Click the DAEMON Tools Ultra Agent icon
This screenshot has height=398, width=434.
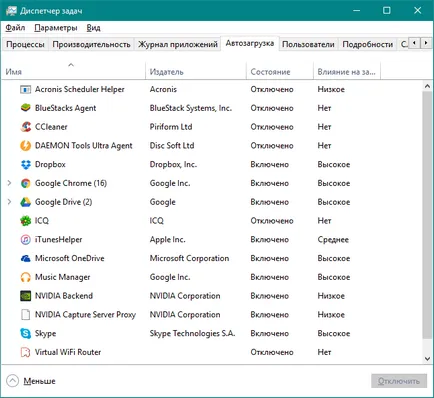point(25,146)
